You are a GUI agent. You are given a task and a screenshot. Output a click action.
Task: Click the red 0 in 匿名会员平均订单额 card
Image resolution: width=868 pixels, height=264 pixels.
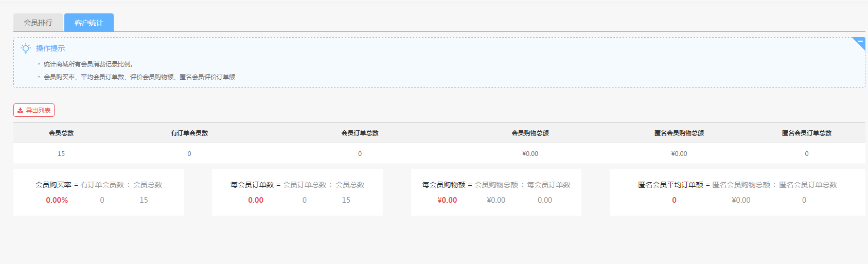[674, 200]
